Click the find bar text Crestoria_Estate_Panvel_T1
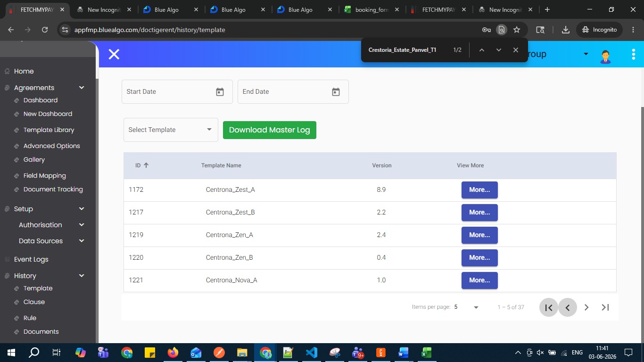Viewport: 644px width, 362px height. pos(402,50)
